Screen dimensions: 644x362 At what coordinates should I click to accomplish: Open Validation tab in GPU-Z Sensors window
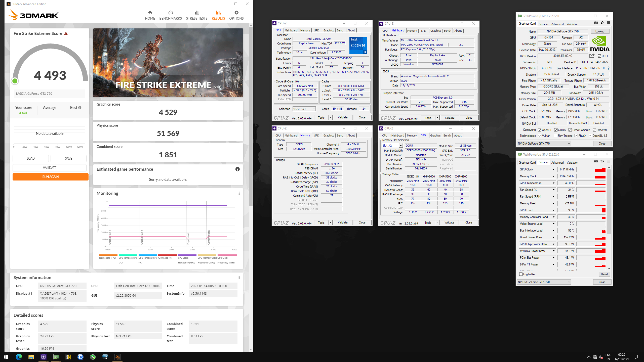[572, 163]
